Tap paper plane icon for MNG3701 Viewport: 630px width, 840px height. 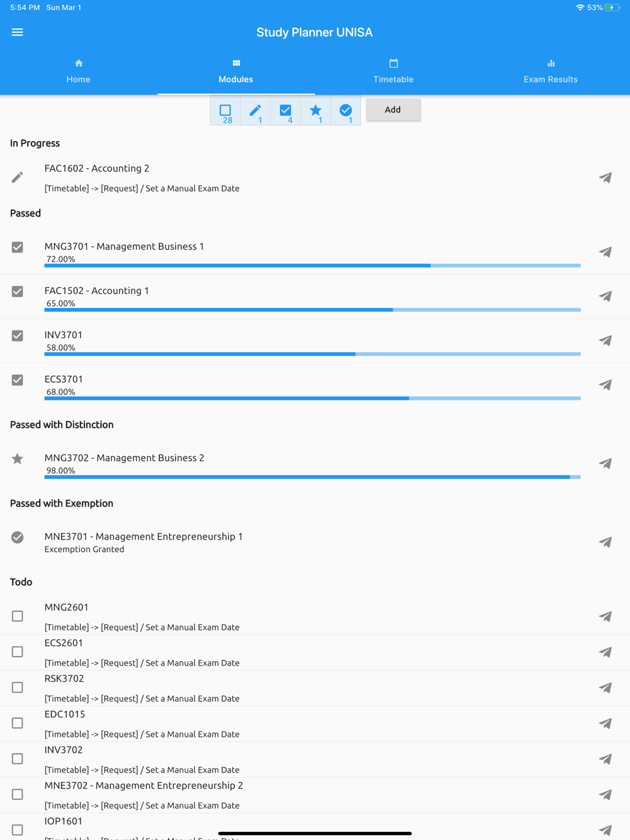pyautogui.click(x=605, y=252)
